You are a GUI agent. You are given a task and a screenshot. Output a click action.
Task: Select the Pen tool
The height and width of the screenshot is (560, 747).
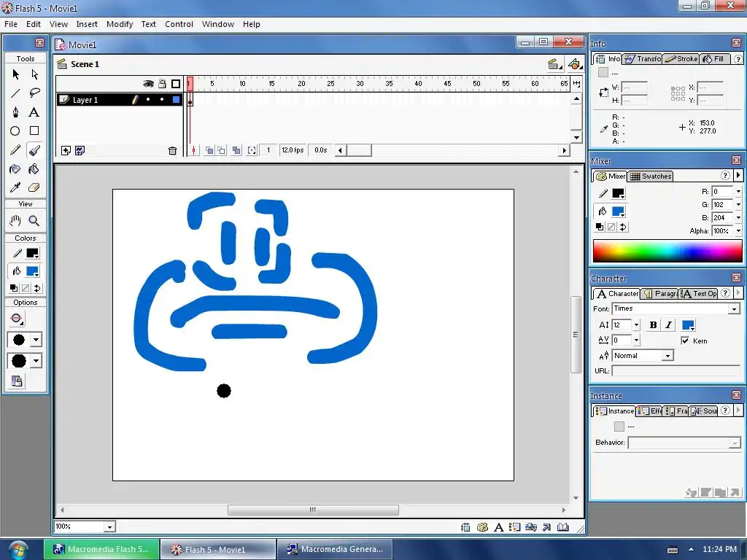pyautogui.click(x=15, y=112)
